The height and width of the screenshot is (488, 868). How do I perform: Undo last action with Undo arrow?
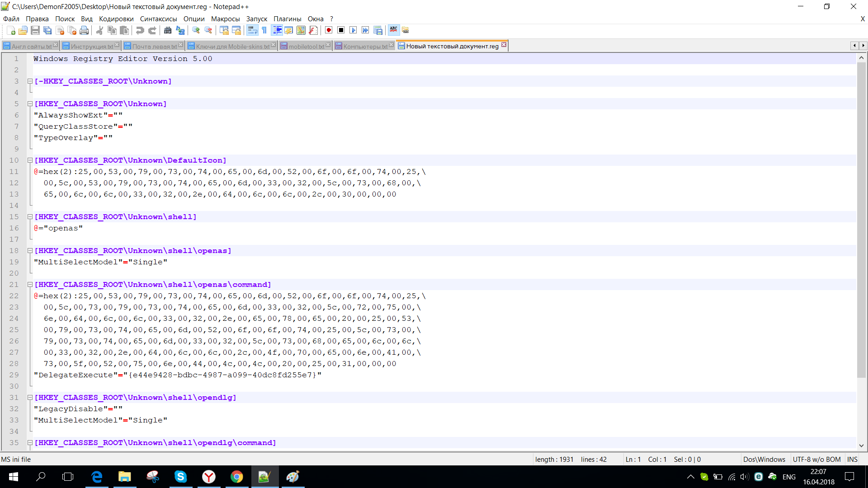(x=140, y=30)
